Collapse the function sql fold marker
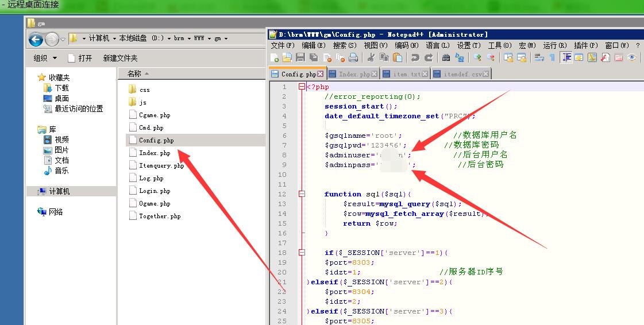The height and width of the screenshot is (325, 644). pyautogui.click(x=302, y=194)
